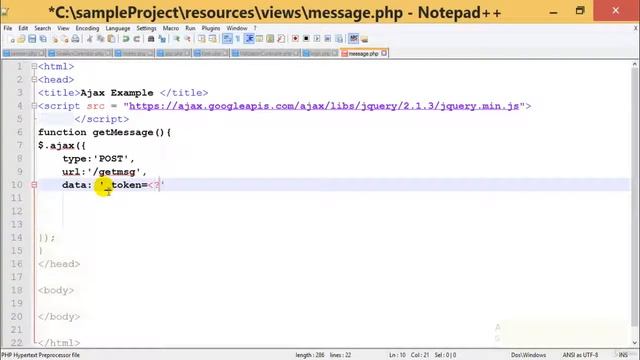Open Find with the binoculars icon
This screenshot has width=640, height=360.
(x=151, y=39)
